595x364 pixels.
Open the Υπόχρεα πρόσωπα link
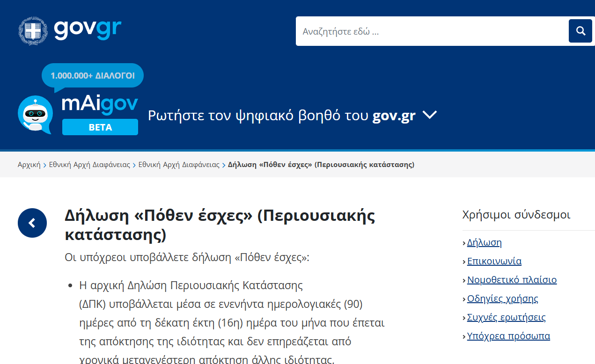(508, 336)
